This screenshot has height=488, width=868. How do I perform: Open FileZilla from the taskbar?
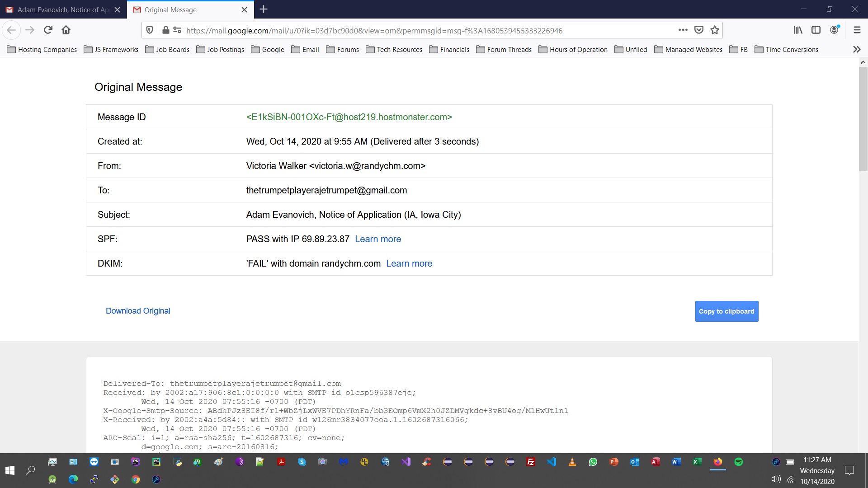click(x=531, y=462)
